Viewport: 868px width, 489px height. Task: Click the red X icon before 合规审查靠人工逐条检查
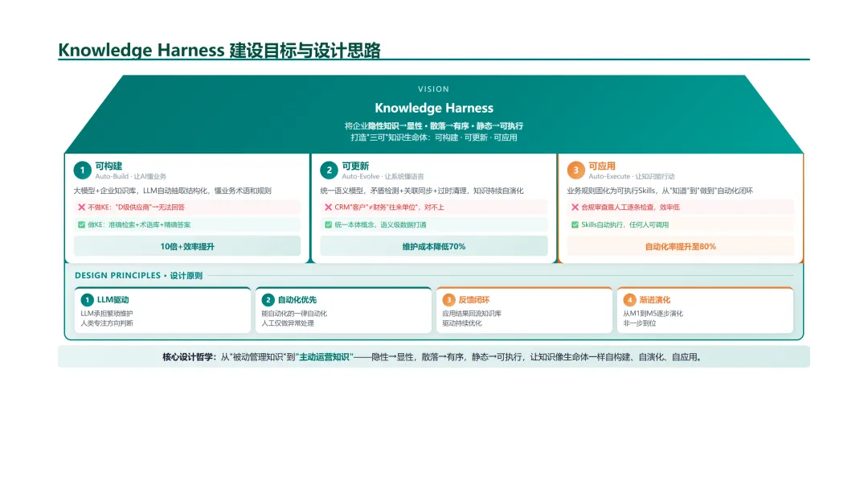[575, 208]
